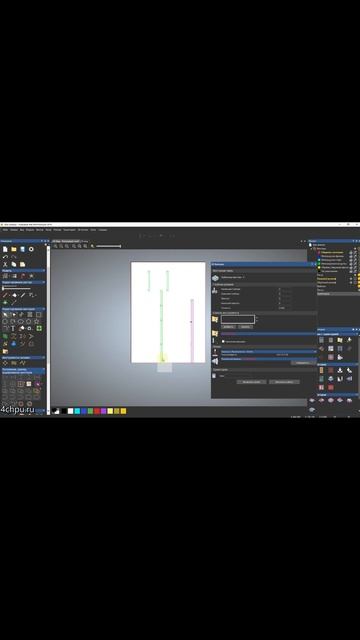Pick the purple color swatch in palette
360x640 pixels.
click(103, 411)
